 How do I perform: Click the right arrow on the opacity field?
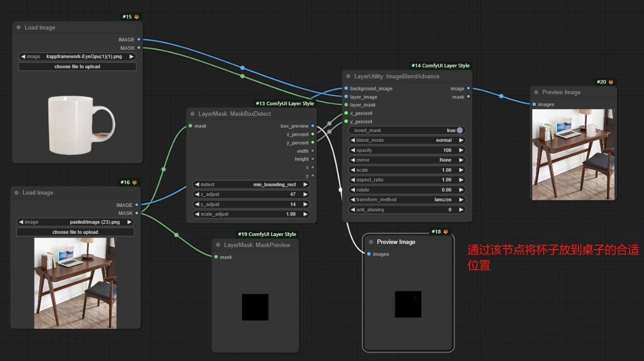(x=461, y=151)
